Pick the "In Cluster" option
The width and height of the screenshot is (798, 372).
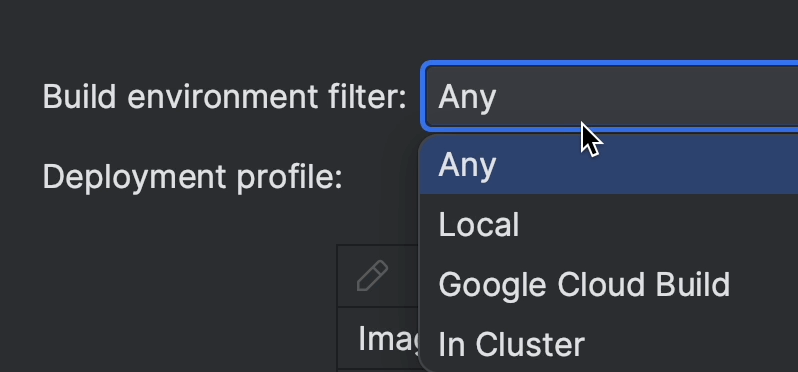coord(609,344)
